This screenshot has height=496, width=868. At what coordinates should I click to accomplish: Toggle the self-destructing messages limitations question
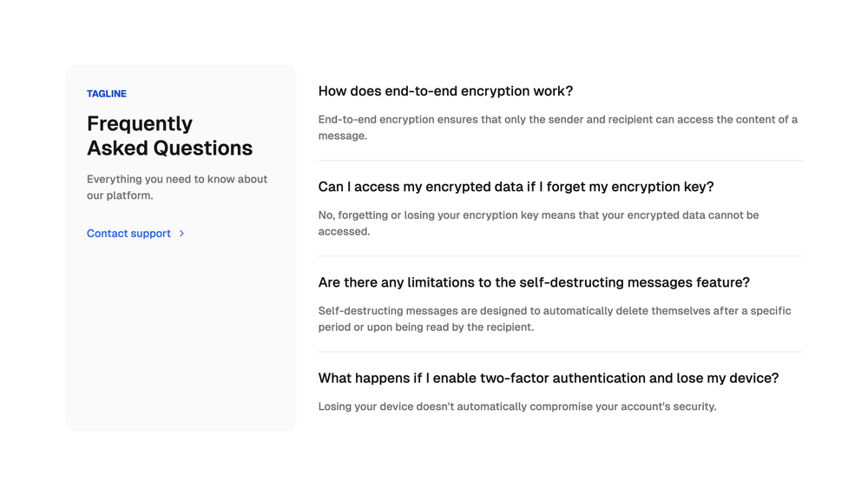point(534,282)
